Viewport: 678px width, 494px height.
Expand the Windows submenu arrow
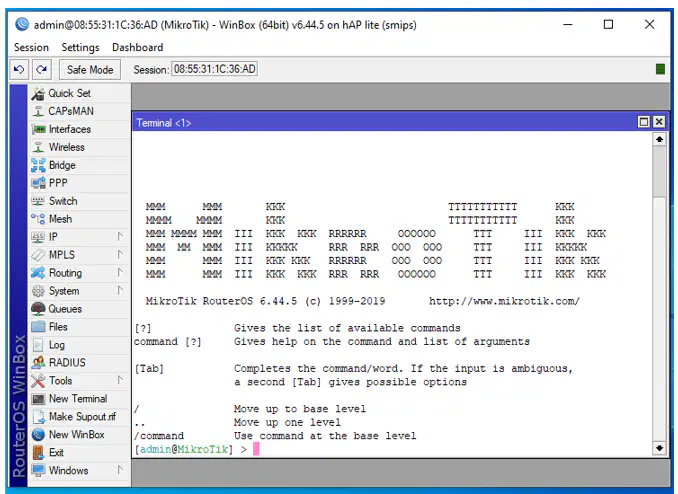click(120, 470)
